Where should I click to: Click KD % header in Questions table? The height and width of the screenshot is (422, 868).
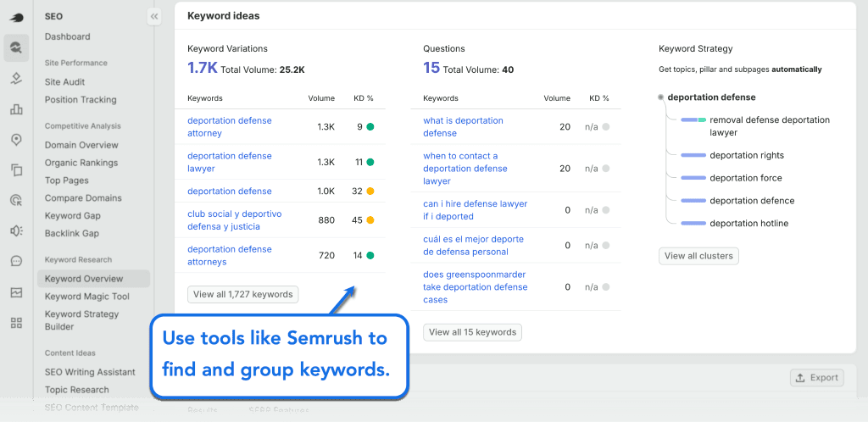599,98
